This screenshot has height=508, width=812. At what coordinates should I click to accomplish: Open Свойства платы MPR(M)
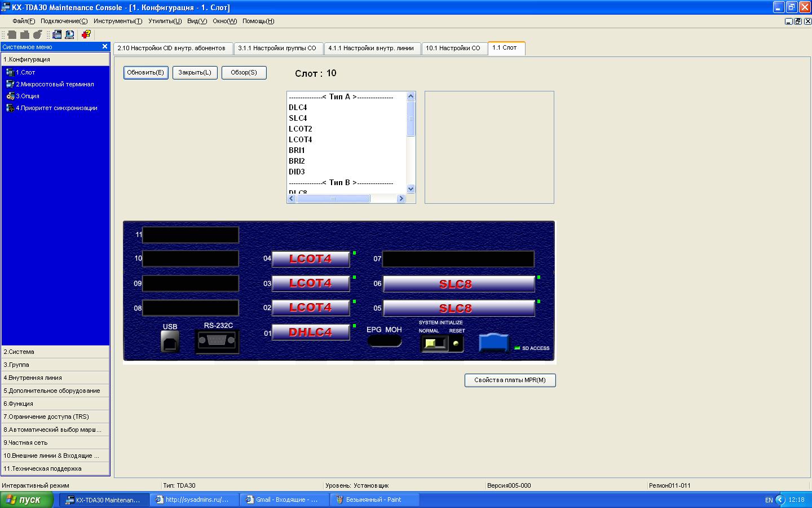510,380
